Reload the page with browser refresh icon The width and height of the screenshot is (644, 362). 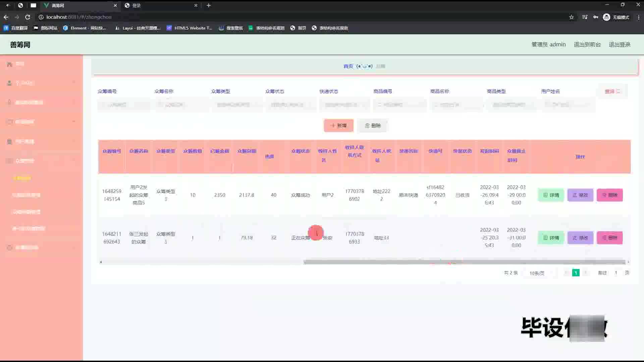point(28,17)
